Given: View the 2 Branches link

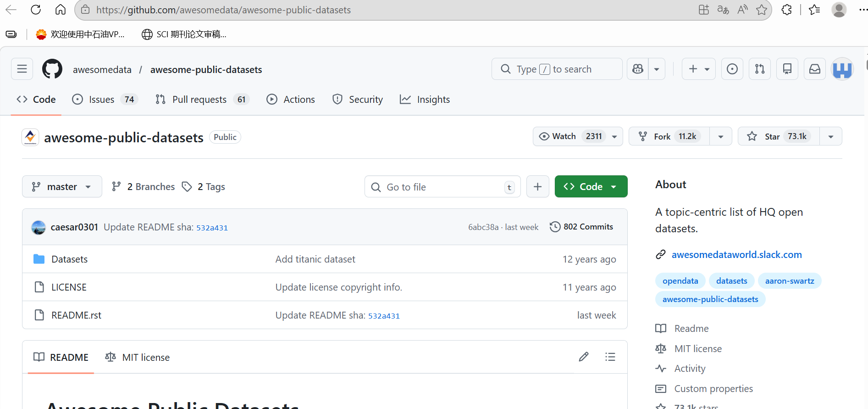Looking at the screenshot, I should [x=144, y=187].
